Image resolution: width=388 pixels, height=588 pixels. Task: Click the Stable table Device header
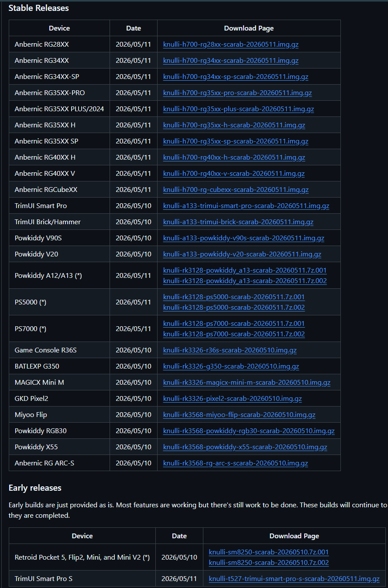pos(59,28)
